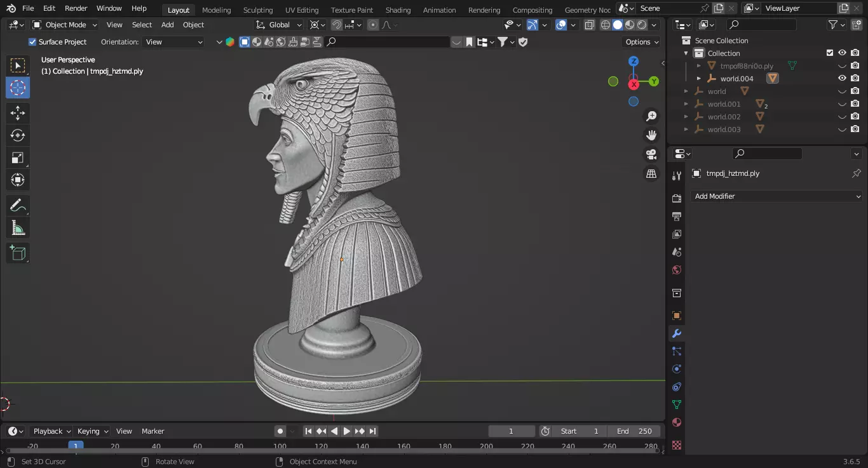Switch orthographic/perspective grid icon
This screenshot has height=468, width=868.
(x=651, y=173)
